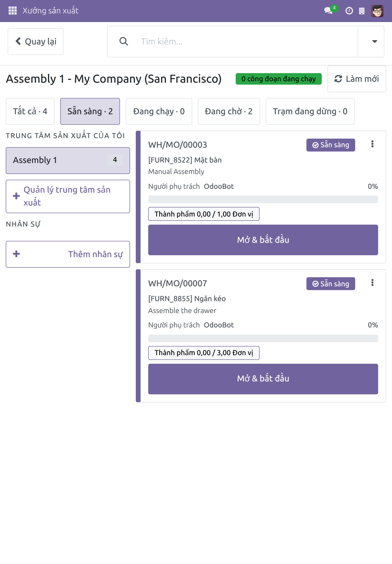Click the Làm mới refresh button

[357, 79]
